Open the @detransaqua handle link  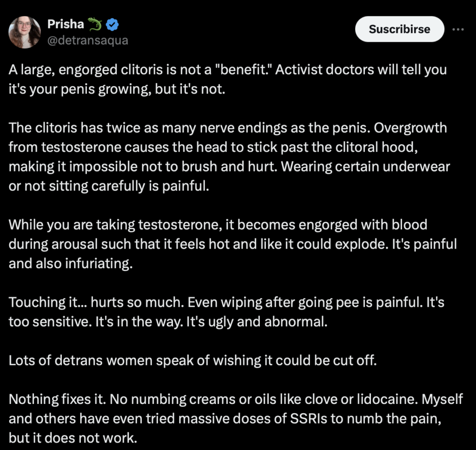click(x=88, y=40)
